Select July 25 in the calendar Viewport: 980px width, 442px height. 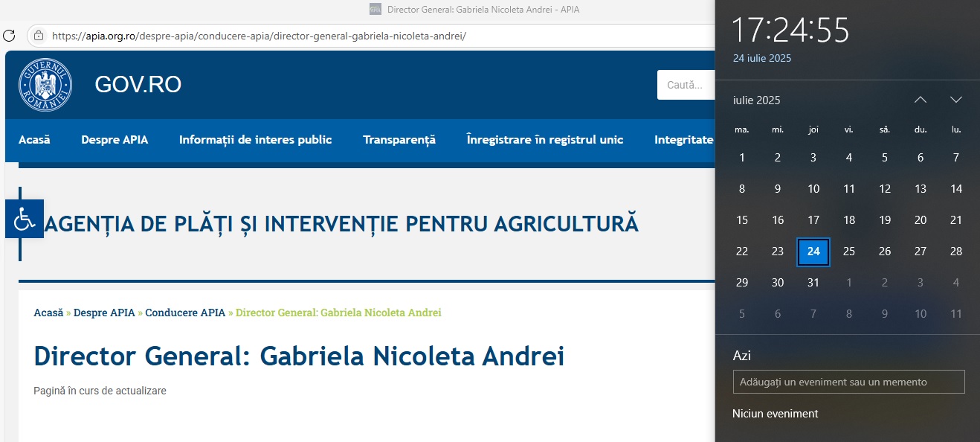(849, 252)
